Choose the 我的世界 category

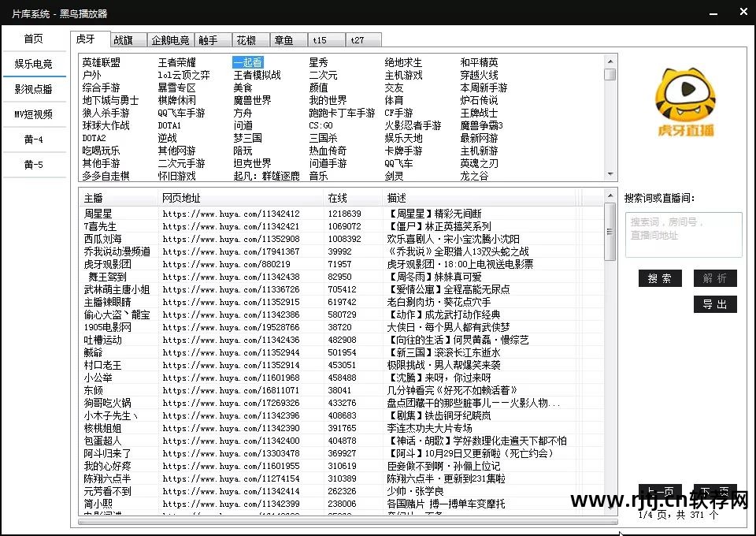[328, 100]
